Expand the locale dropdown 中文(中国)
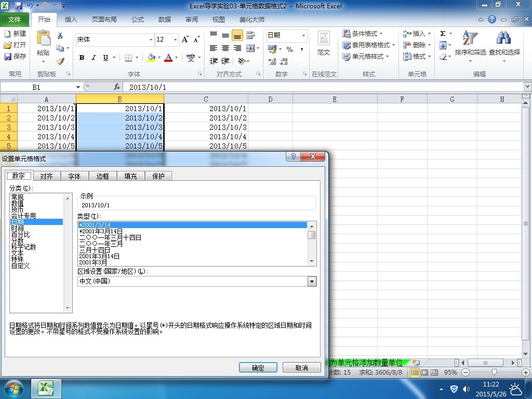The width and height of the screenshot is (532, 399). pyautogui.click(x=312, y=281)
